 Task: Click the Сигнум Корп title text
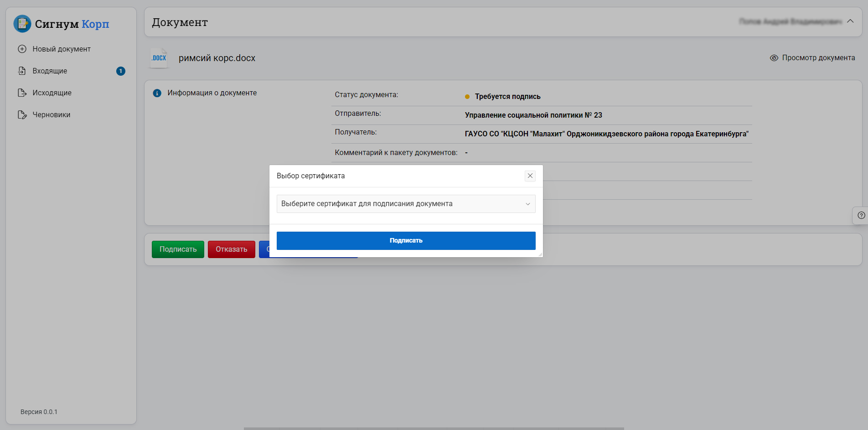72,24
